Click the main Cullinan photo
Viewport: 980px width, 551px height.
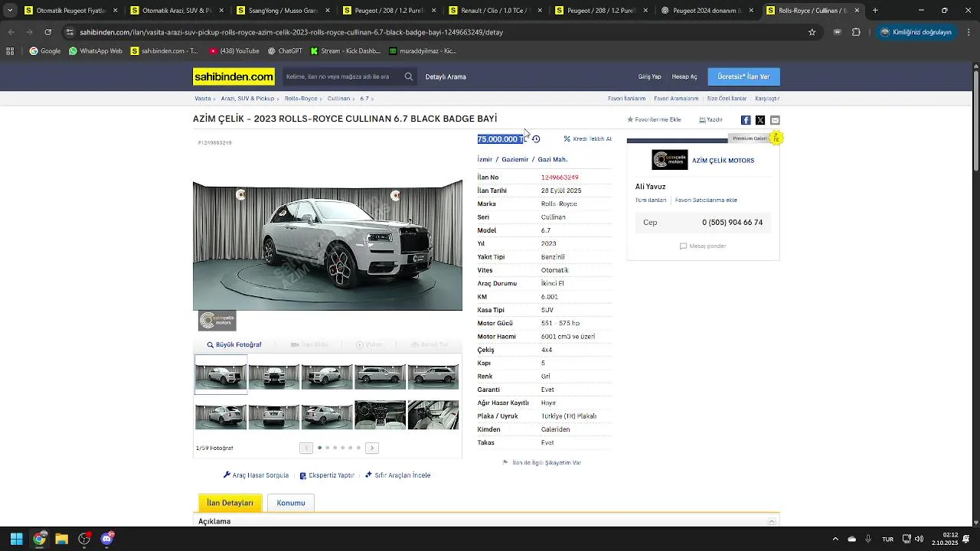point(328,245)
